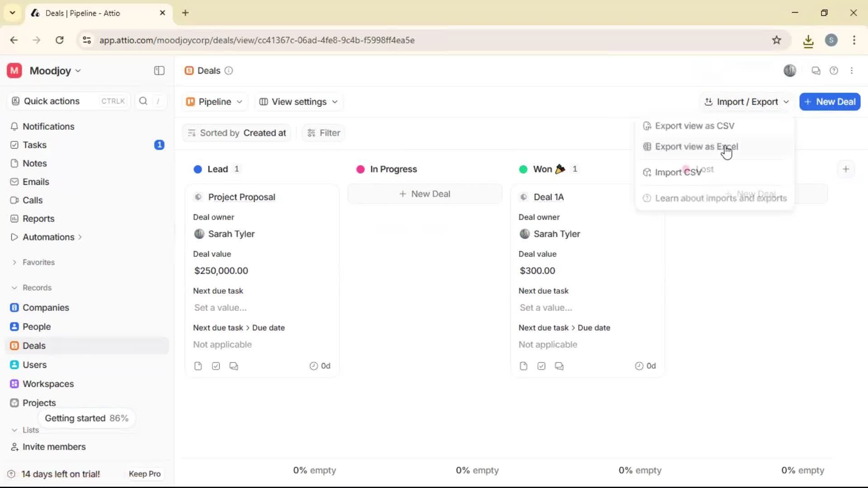Collapse the sidebar with the panel icon

tap(159, 70)
